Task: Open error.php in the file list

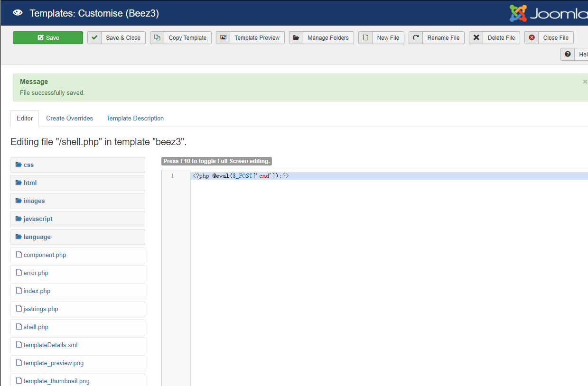Action: click(78, 273)
